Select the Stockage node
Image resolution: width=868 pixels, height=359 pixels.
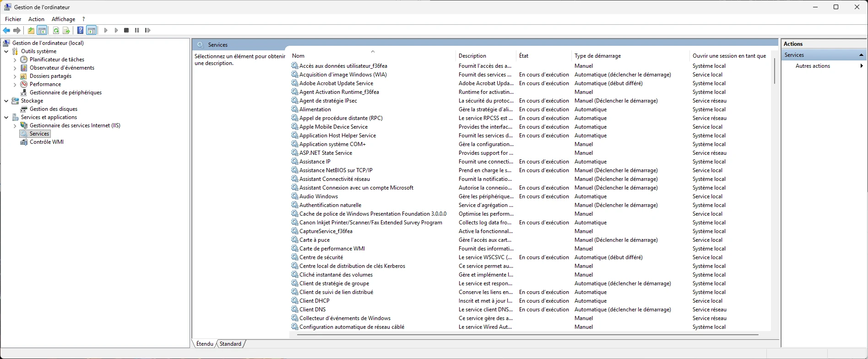(32, 101)
